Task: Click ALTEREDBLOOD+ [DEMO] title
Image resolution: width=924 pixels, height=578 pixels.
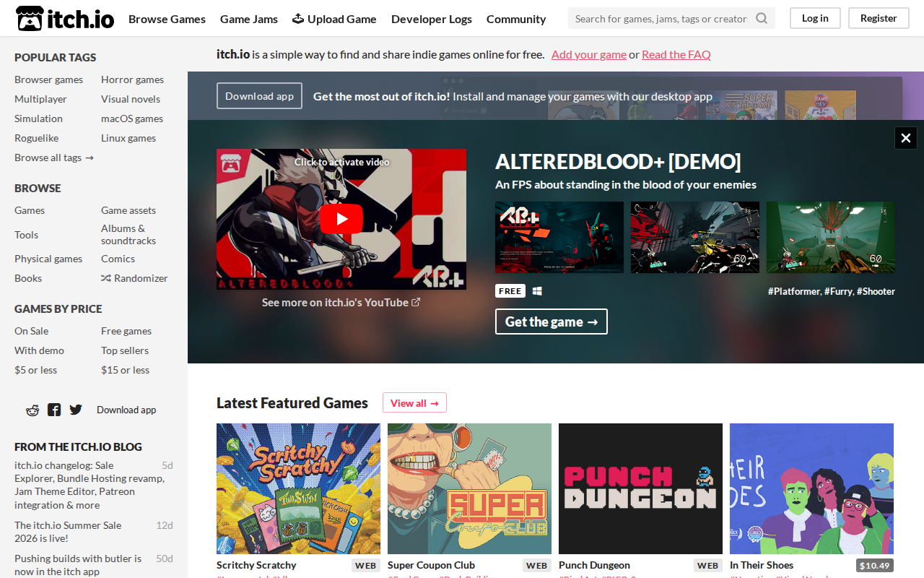Action: 618,162
